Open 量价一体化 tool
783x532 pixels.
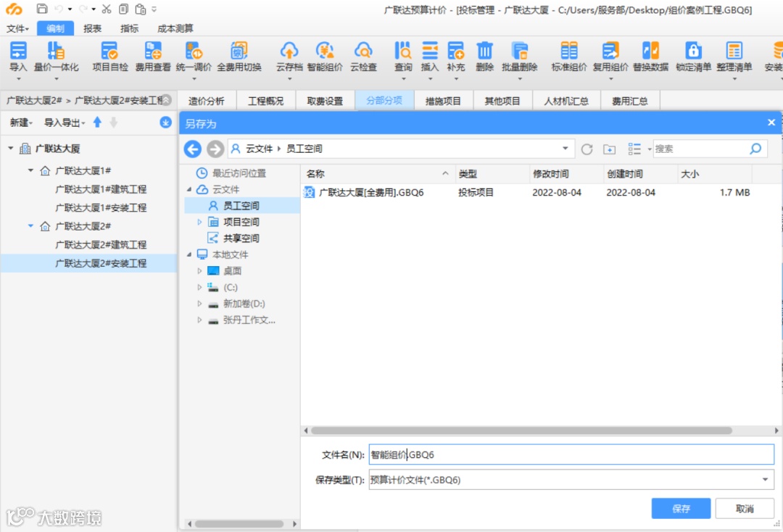tap(56, 57)
